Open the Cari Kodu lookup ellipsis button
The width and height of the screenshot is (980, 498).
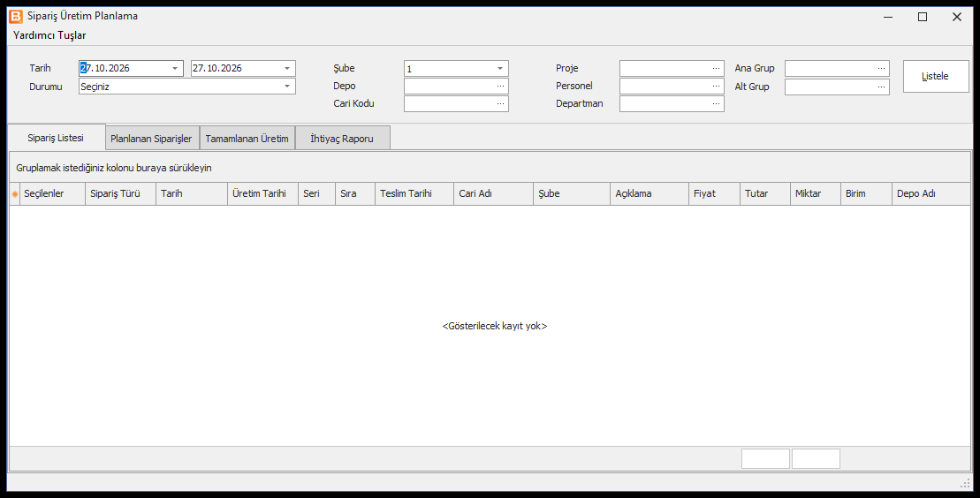[501, 103]
